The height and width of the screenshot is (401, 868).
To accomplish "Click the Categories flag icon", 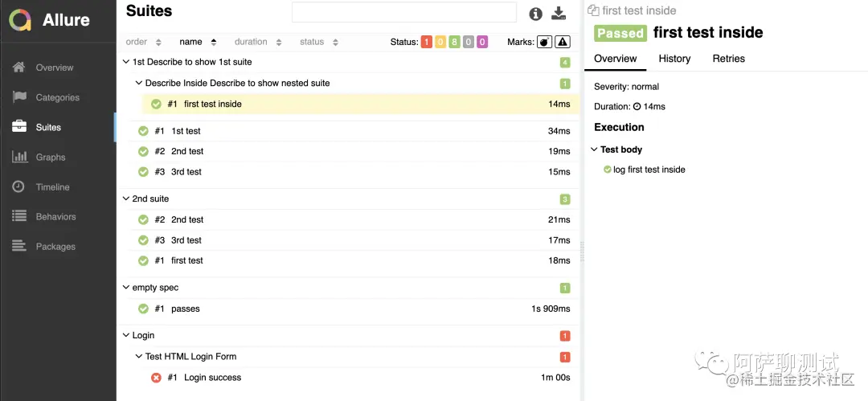I will tap(19, 97).
